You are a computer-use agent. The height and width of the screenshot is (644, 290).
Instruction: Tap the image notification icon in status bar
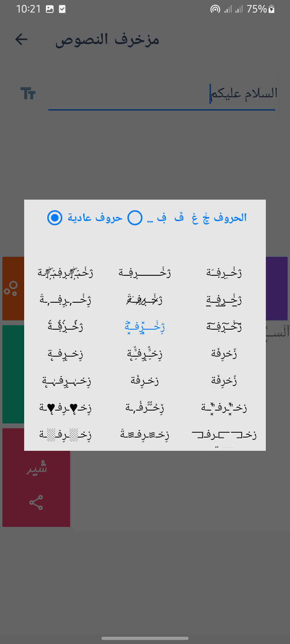tap(50, 9)
